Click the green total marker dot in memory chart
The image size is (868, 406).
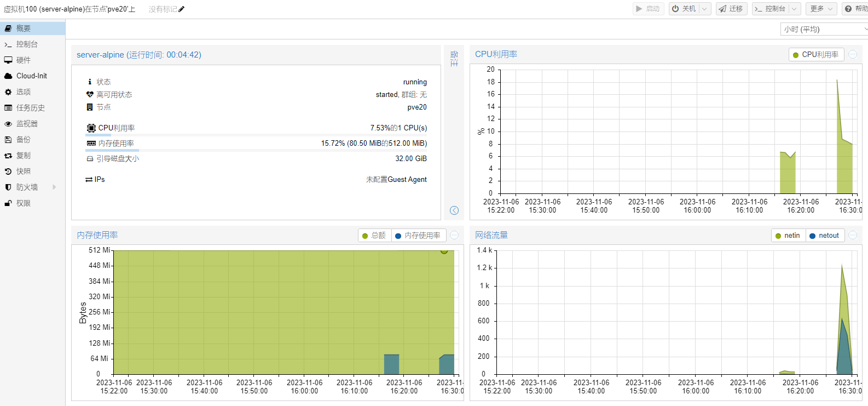[444, 251]
